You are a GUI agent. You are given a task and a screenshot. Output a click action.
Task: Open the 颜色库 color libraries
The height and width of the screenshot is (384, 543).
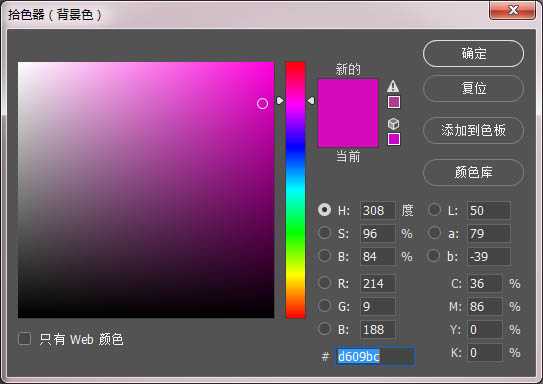pyautogui.click(x=473, y=172)
